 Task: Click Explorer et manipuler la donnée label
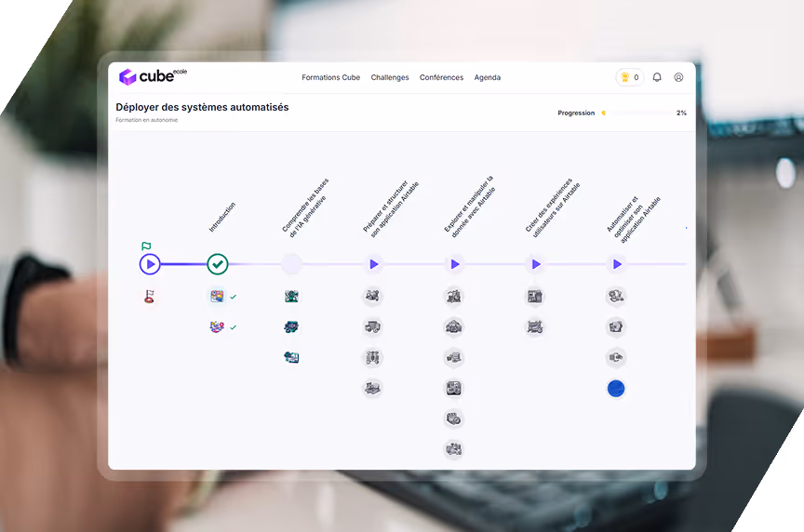click(470, 206)
